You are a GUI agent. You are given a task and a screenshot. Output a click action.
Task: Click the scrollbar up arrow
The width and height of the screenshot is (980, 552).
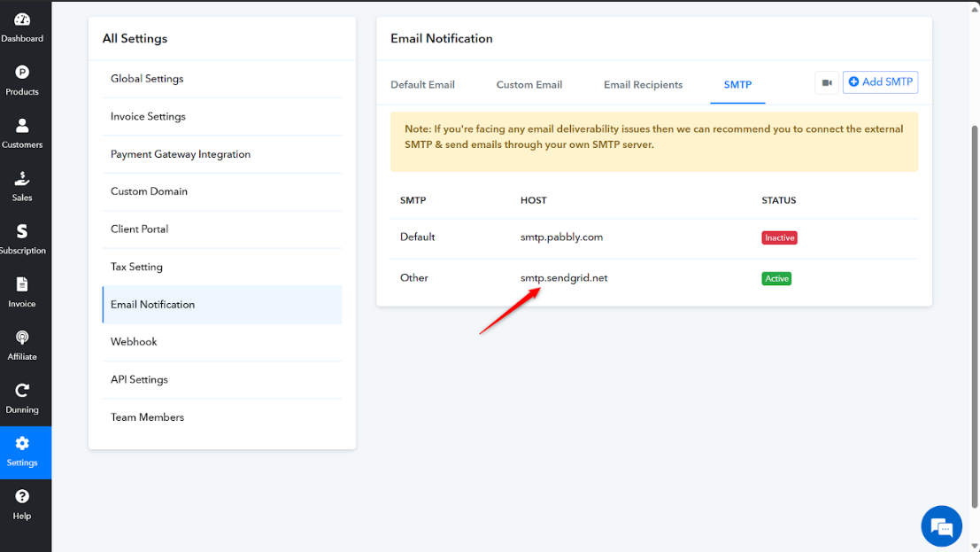975,9
